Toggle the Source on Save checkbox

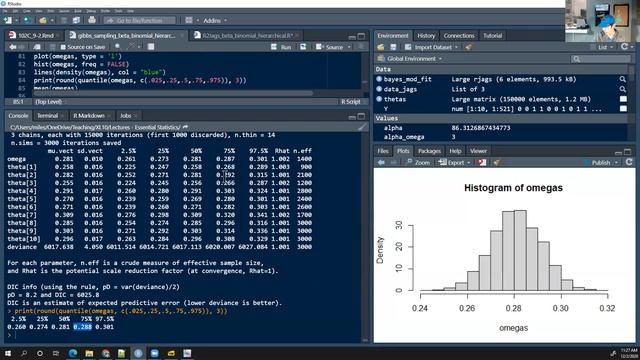tap(63, 47)
